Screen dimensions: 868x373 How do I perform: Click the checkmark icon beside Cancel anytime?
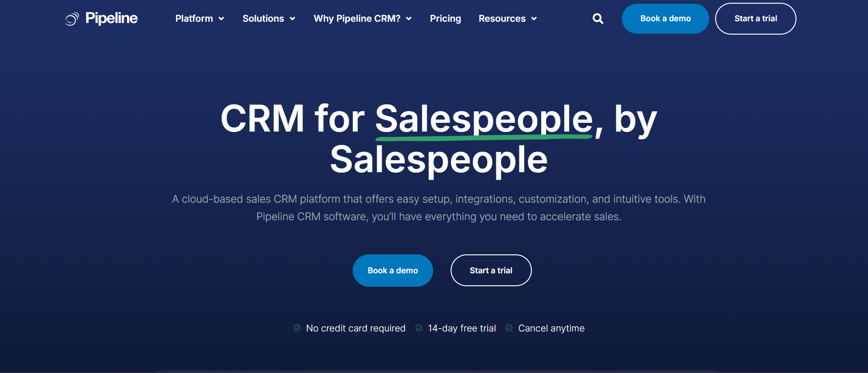[x=509, y=328]
